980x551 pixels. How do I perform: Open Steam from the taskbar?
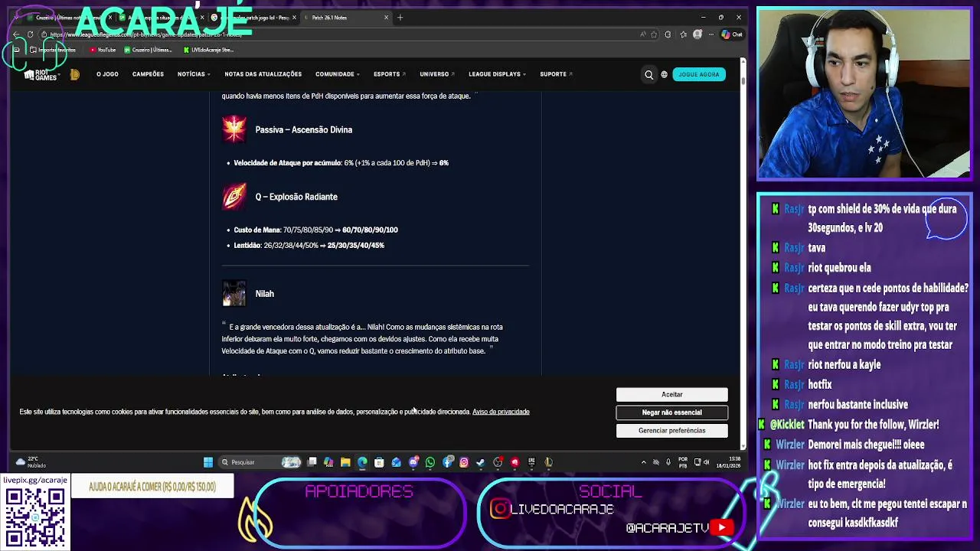click(x=481, y=462)
